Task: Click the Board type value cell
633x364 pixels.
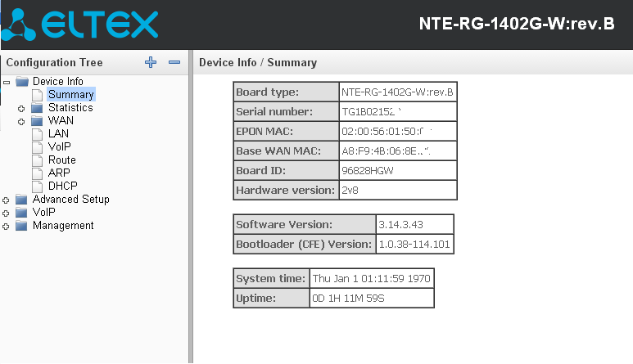Action: tap(398, 92)
